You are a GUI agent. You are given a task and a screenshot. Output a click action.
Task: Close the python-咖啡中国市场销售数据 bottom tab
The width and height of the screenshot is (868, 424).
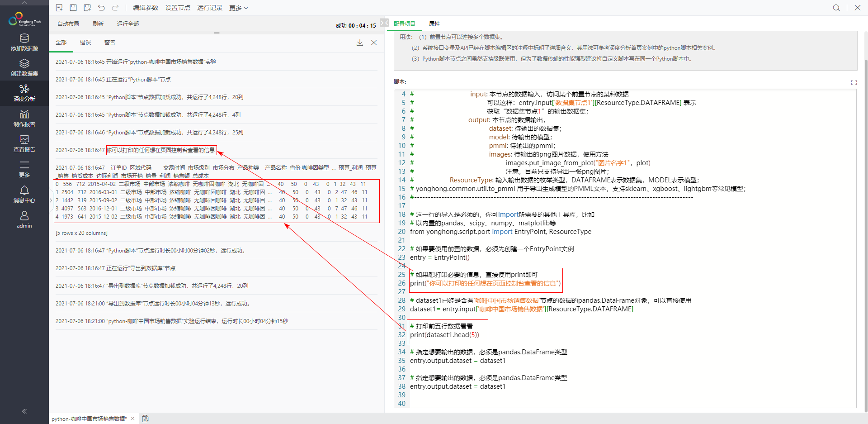click(132, 419)
